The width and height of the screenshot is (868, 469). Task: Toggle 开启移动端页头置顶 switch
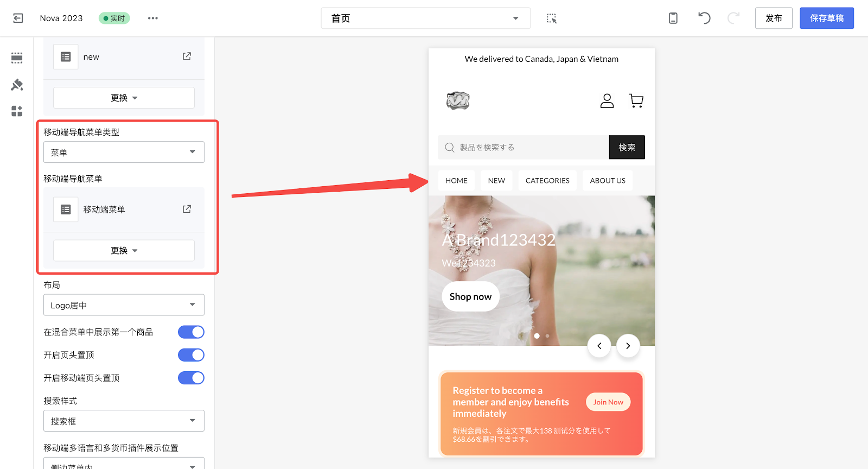(x=191, y=378)
